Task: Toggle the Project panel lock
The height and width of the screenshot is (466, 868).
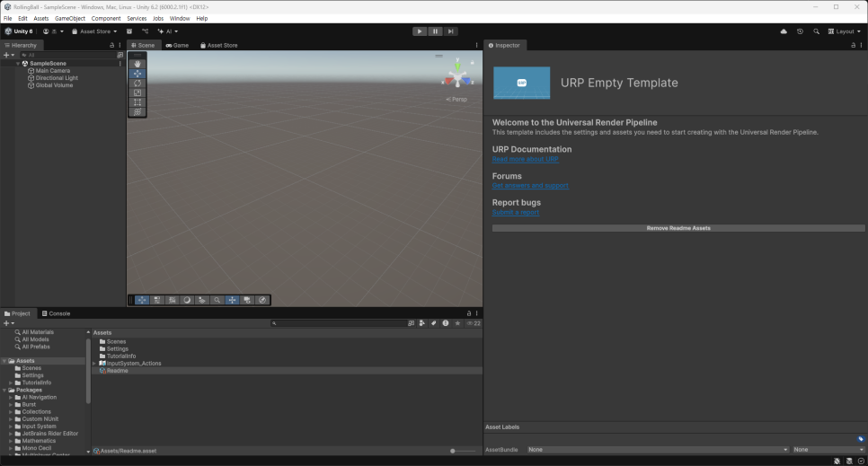Action: click(x=469, y=313)
